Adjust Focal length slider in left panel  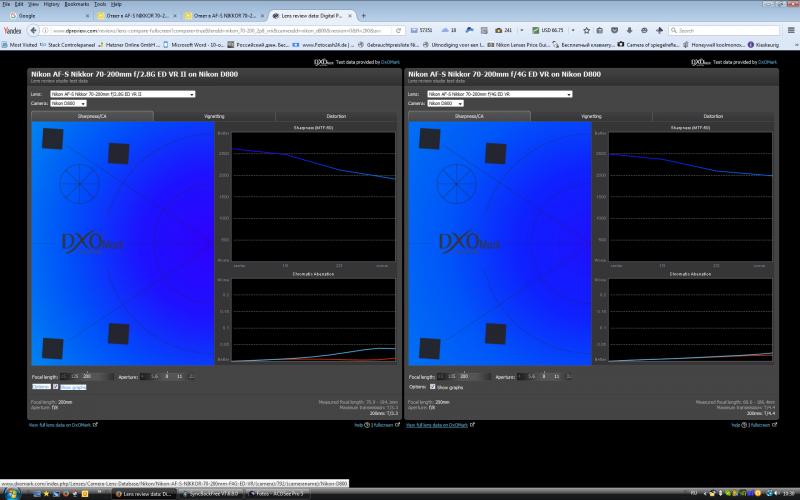click(87, 376)
